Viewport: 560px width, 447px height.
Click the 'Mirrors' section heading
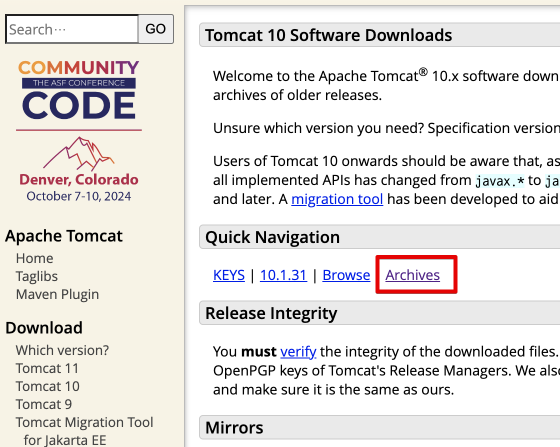(234, 427)
